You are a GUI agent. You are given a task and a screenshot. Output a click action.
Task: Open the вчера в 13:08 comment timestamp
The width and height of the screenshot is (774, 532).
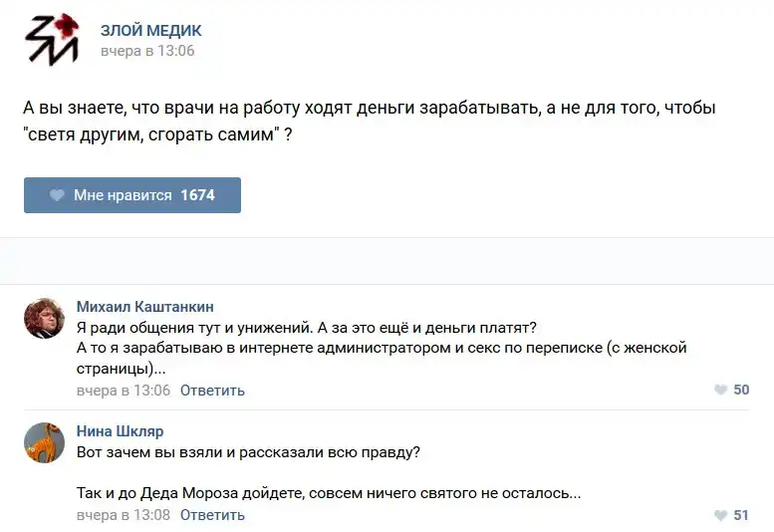tap(124, 515)
